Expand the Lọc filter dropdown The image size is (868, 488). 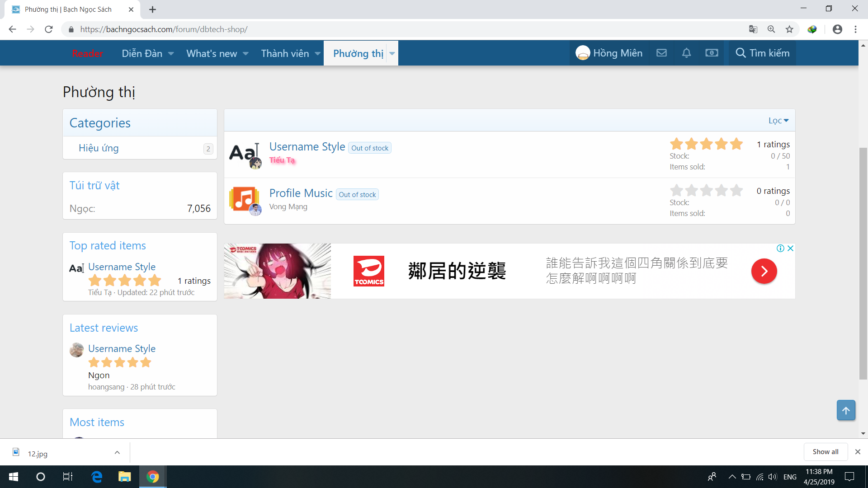pos(778,121)
